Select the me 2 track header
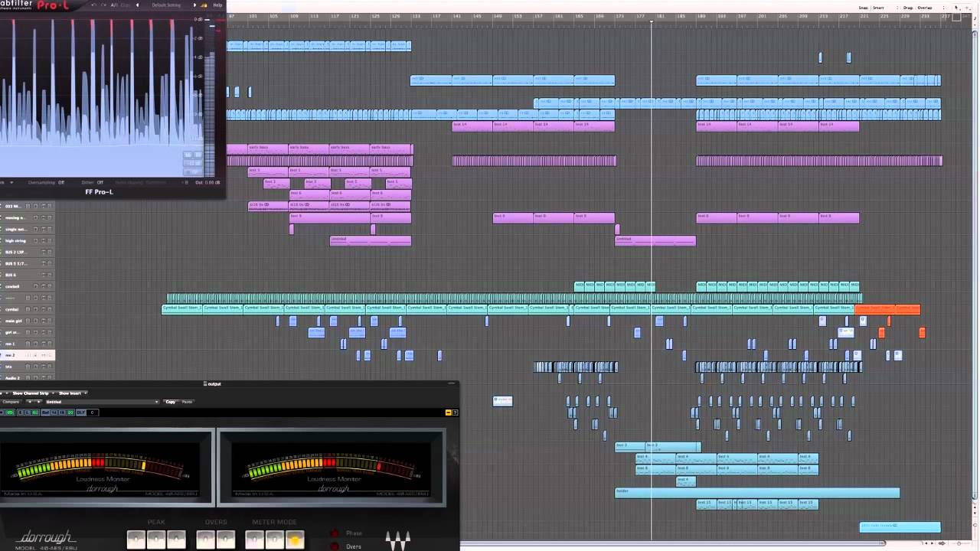 pos(28,355)
